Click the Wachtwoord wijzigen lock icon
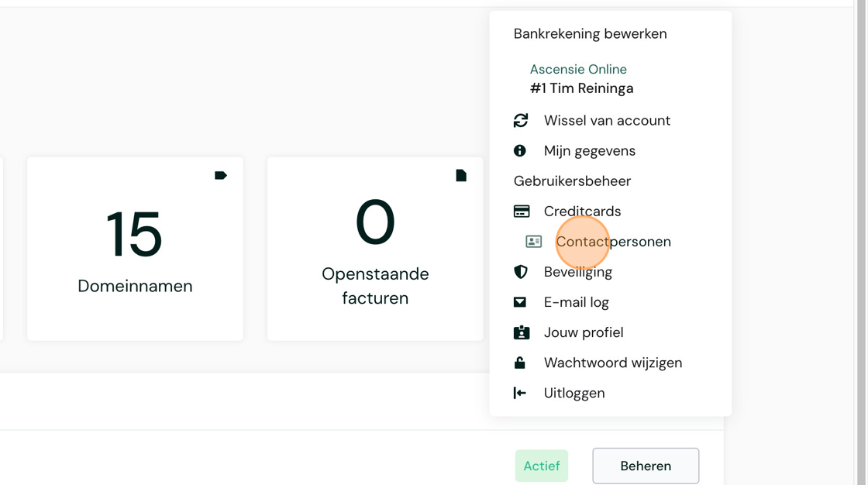 click(520, 363)
